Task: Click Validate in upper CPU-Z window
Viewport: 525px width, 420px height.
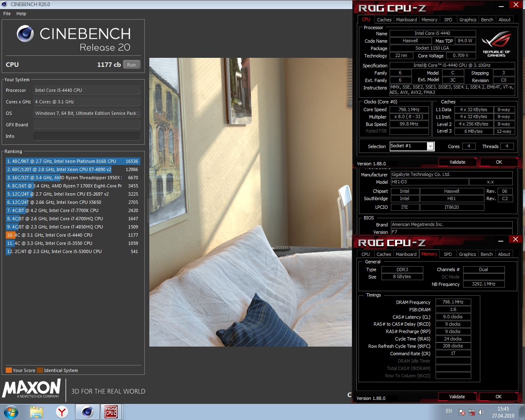Action: tap(457, 162)
